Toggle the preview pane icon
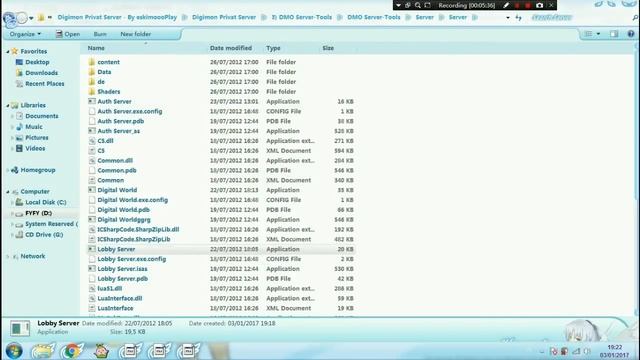 tap(614, 34)
